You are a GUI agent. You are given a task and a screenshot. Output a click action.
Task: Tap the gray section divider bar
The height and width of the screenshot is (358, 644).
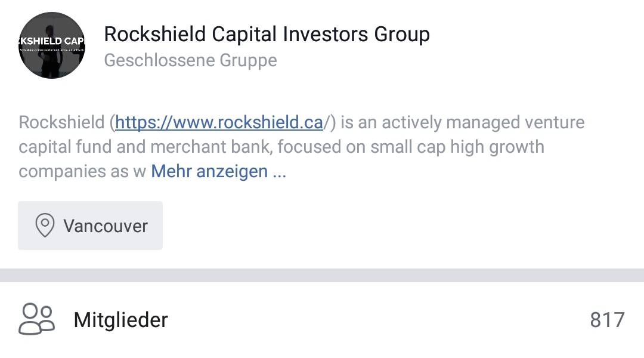pos(322,275)
